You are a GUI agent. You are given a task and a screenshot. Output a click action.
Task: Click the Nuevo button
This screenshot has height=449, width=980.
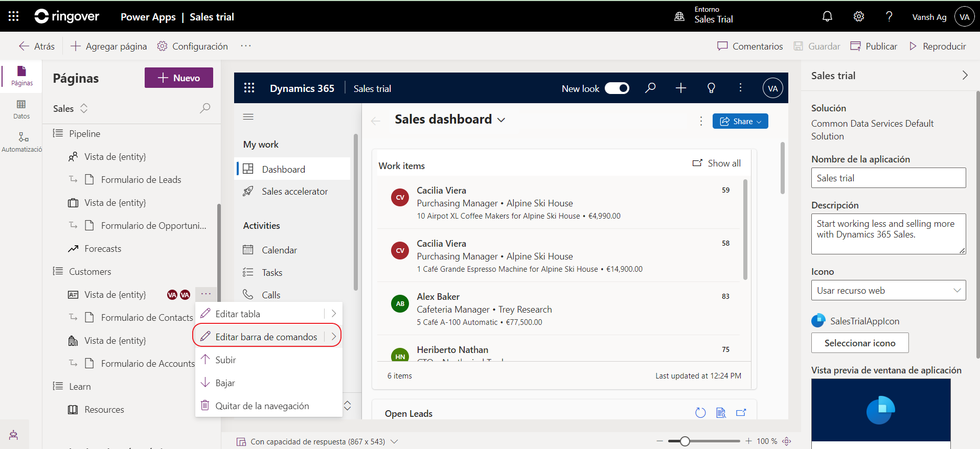[x=179, y=78]
